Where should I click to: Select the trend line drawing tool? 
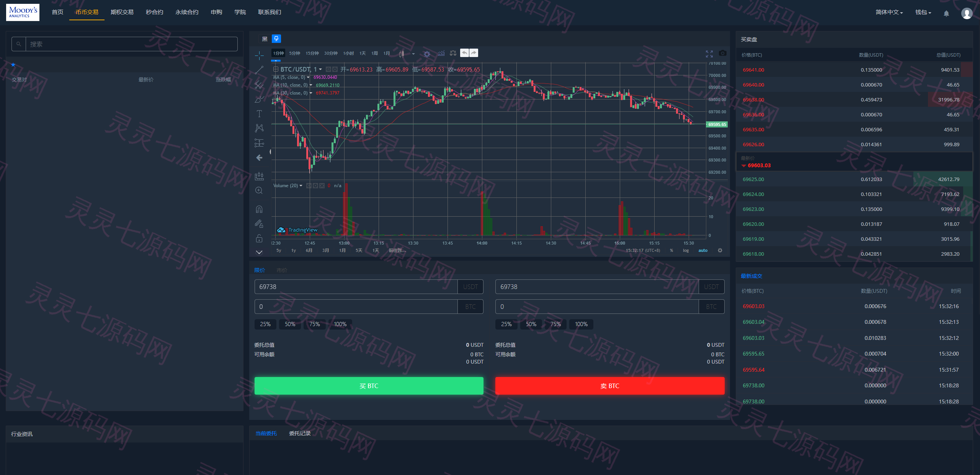click(x=259, y=70)
